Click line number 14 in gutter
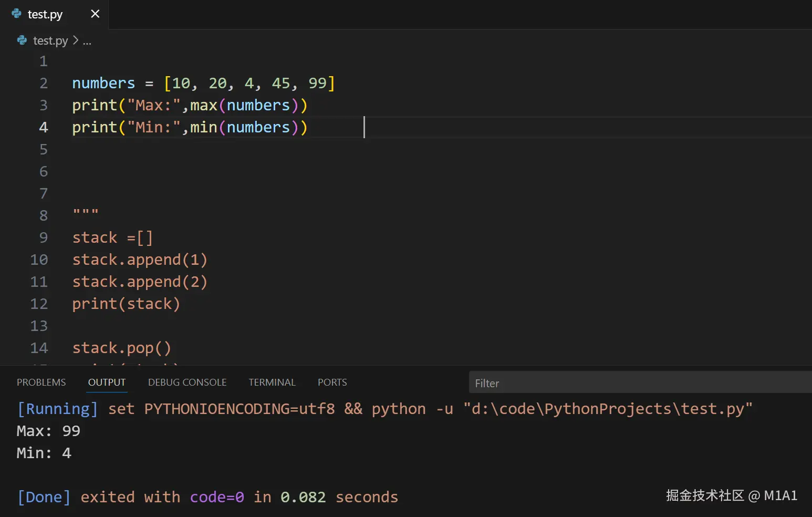Viewport: 812px width, 517px height. tap(39, 348)
